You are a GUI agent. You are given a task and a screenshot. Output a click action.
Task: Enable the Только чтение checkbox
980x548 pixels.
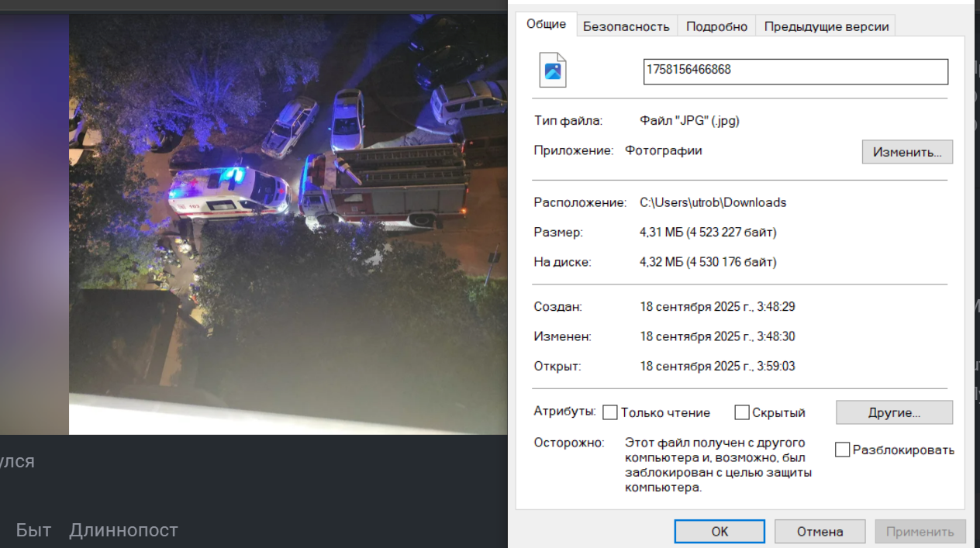click(x=611, y=412)
